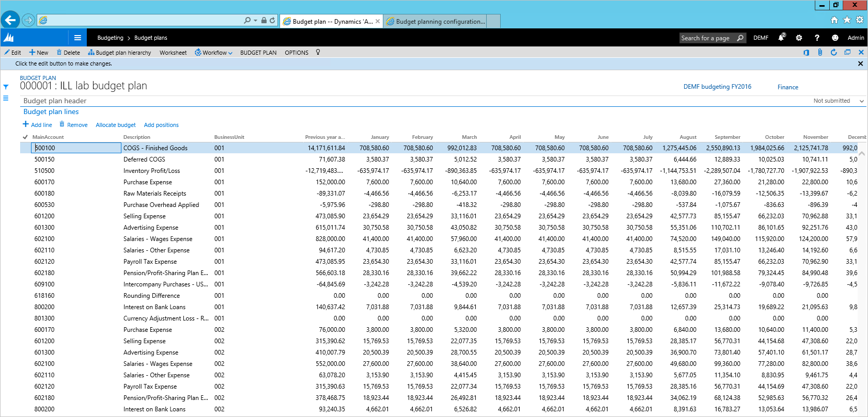Collapse the Budget plan lines section

click(51, 112)
